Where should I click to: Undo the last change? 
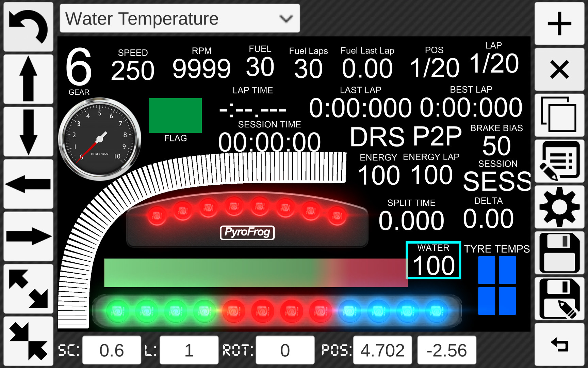pos(29,27)
